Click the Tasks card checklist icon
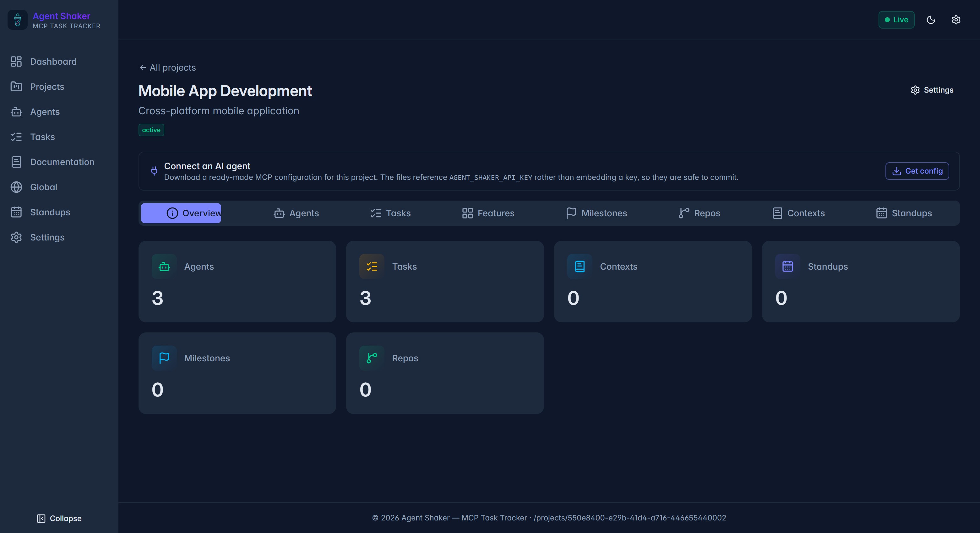 pos(372,266)
